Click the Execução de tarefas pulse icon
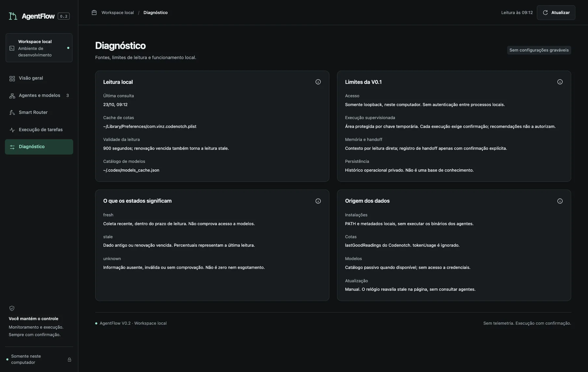The width and height of the screenshot is (588, 372). (12, 130)
